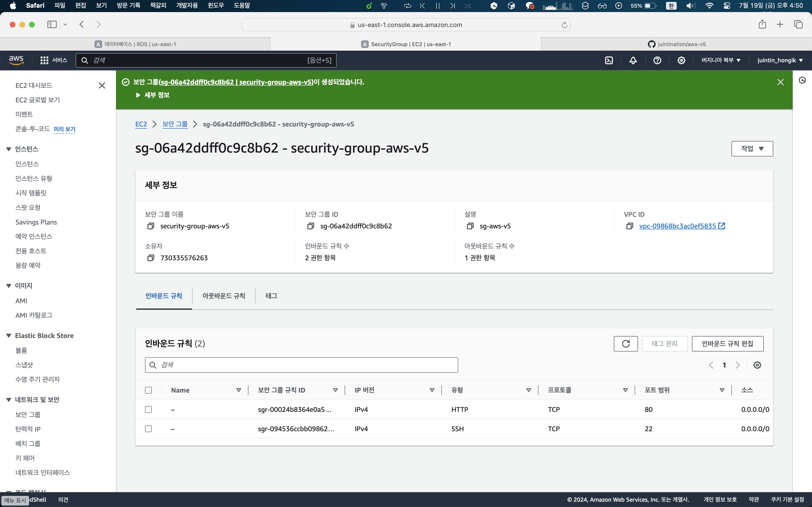The width and height of the screenshot is (812, 507).
Task: Refresh the inbound rules table
Action: (x=625, y=344)
